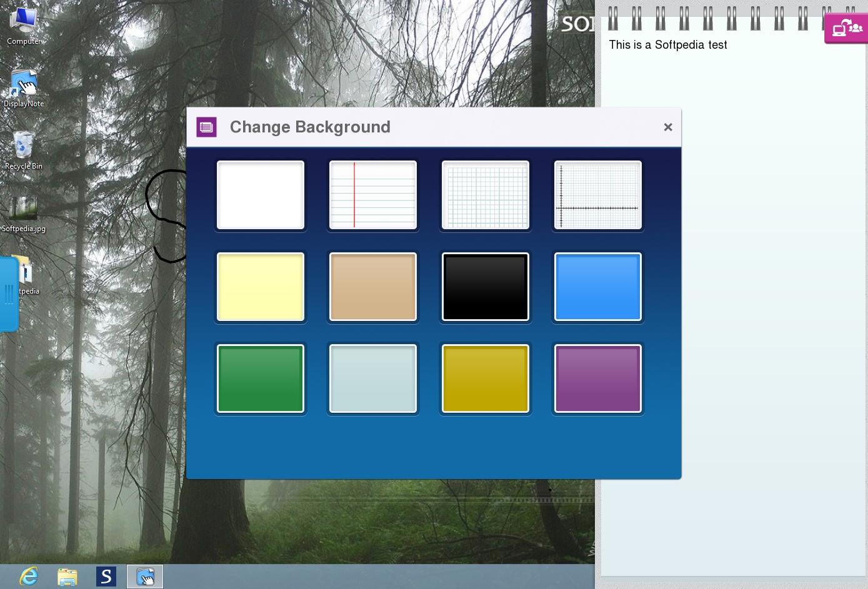Select the Softpedia.jpg desktop file
Viewport: 868px width, 589px height.
23,210
